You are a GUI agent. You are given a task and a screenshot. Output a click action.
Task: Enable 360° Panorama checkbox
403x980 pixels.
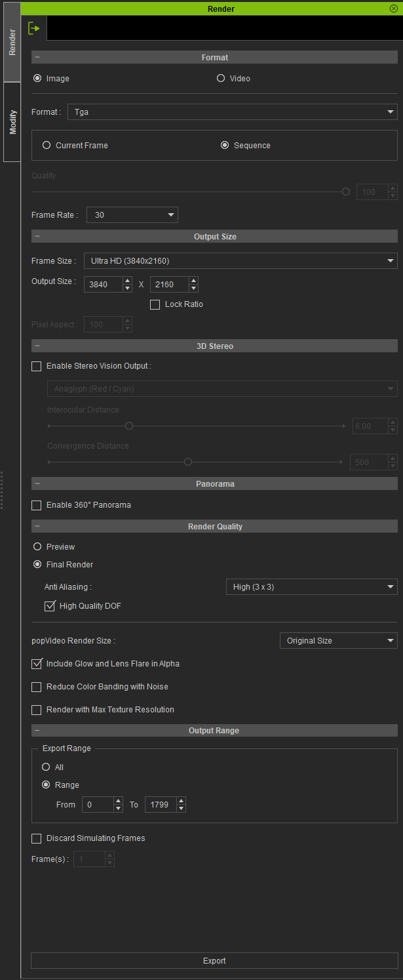[x=37, y=505]
